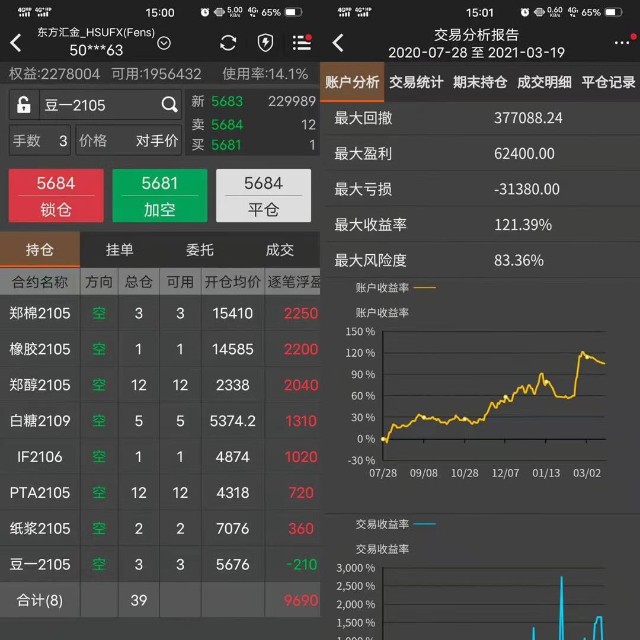The height and width of the screenshot is (640, 640).
Task: Click the 9690 total floating profit
Action: coord(301,600)
